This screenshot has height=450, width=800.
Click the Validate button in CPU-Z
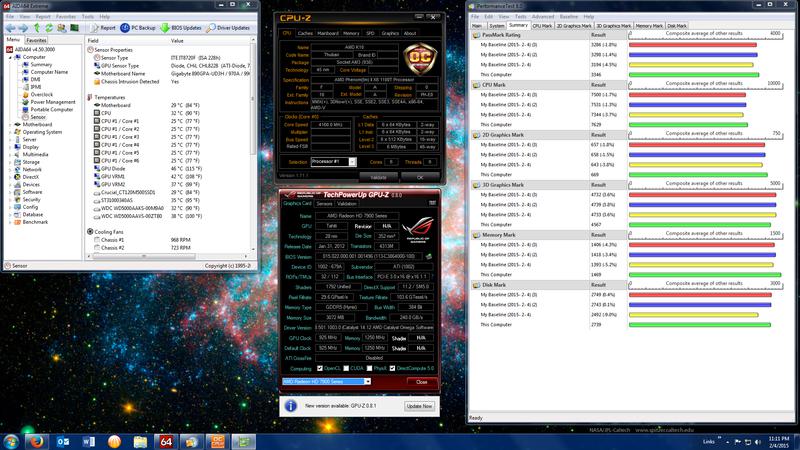[x=378, y=178]
